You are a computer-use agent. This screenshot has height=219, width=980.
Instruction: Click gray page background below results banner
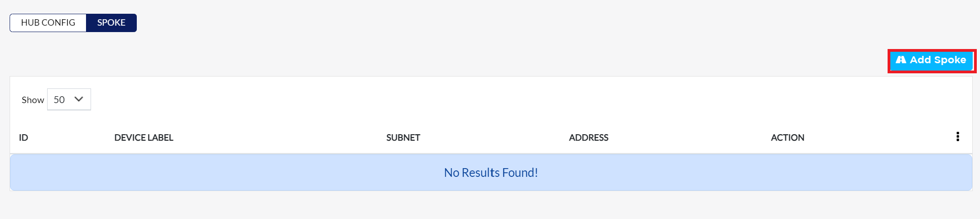pos(490,205)
